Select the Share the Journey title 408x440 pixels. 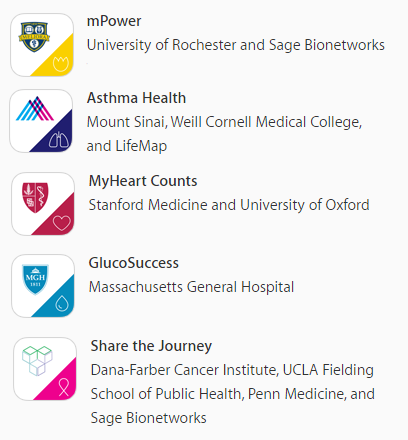point(151,346)
